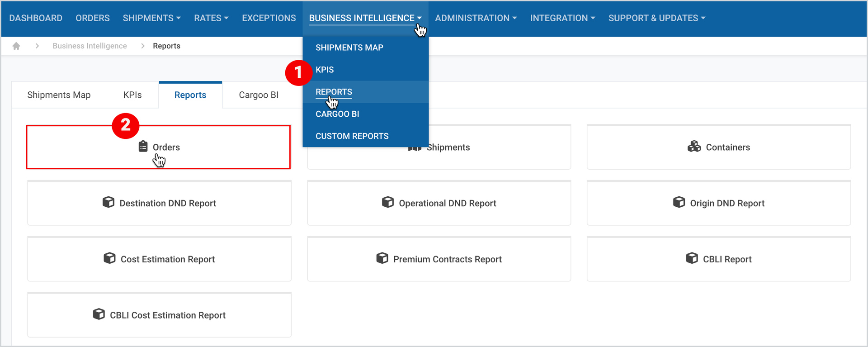This screenshot has width=868, height=347.
Task: Click the CBLI Report box icon
Action: 692,258
